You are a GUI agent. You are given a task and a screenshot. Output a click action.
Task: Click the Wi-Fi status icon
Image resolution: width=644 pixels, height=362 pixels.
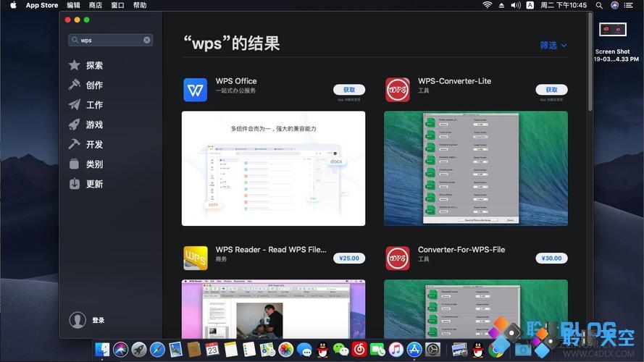[x=487, y=5]
